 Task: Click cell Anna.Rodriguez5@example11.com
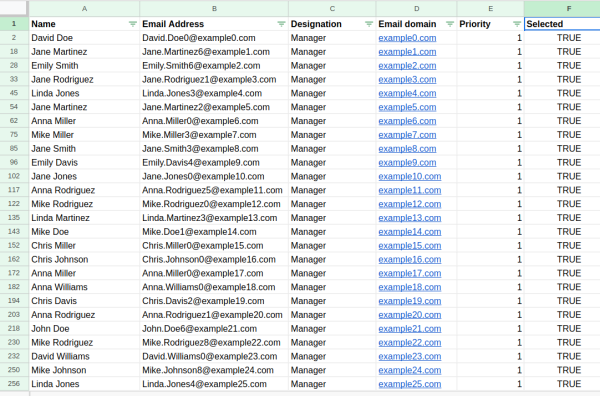[x=214, y=190]
